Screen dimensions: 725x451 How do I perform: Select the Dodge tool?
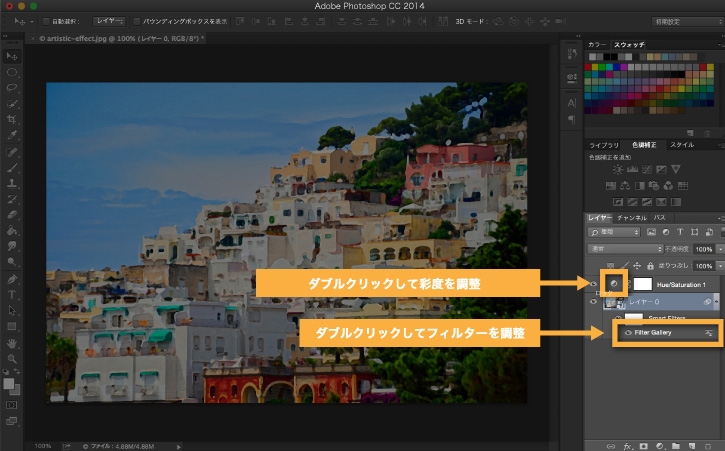coord(12,261)
